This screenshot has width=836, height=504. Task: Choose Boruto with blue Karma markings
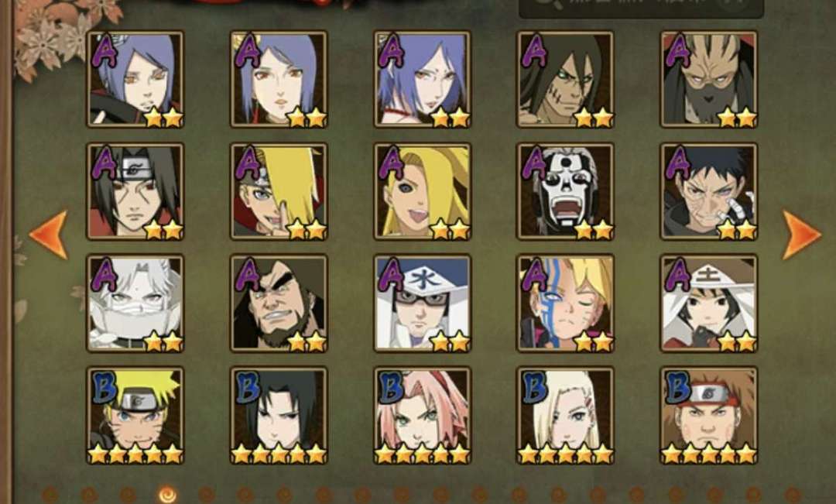click(566, 303)
